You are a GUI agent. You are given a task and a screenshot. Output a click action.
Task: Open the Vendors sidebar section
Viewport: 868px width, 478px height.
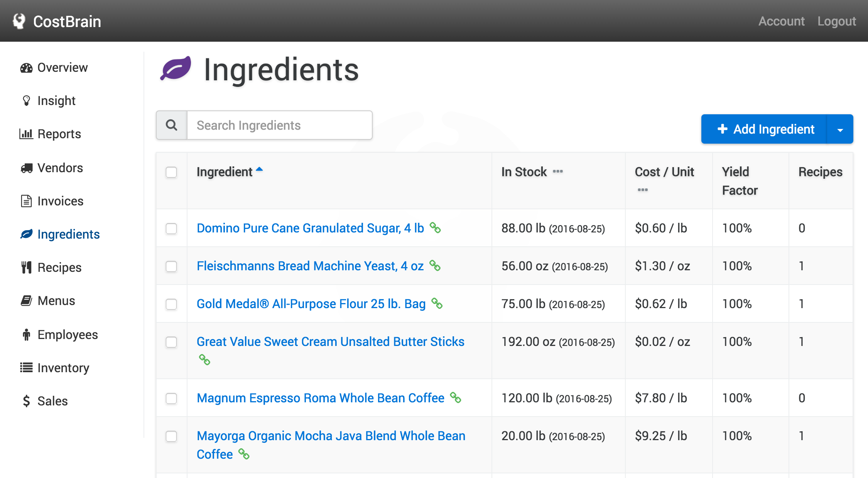point(60,168)
